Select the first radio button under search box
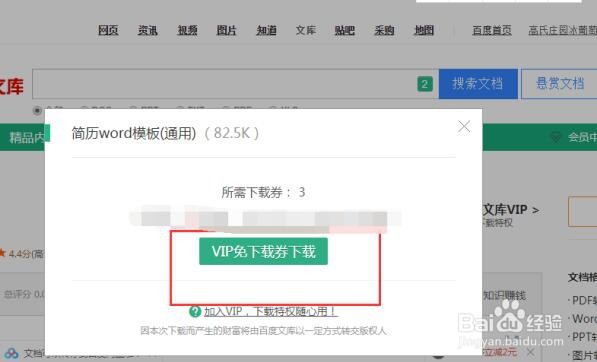 click(x=37, y=110)
